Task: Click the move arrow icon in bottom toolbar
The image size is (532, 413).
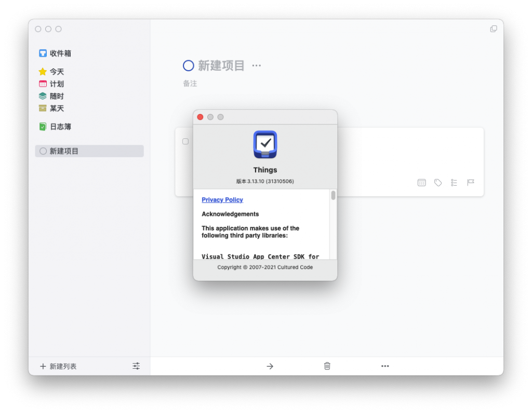Action: pyautogui.click(x=270, y=366)
